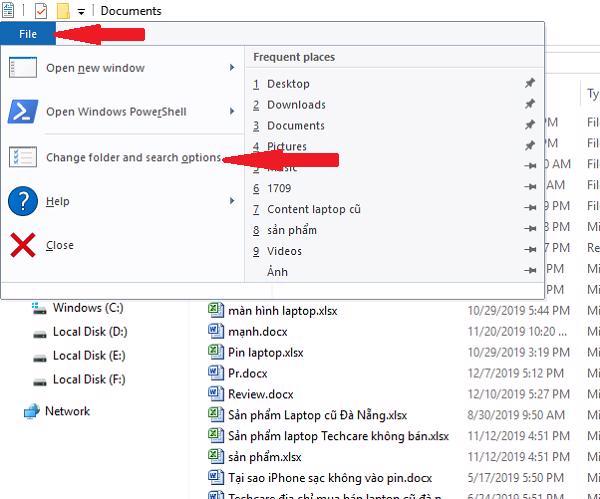
Task: Select Open Windows PowerShell entry
Action: (x=122, y=111)
